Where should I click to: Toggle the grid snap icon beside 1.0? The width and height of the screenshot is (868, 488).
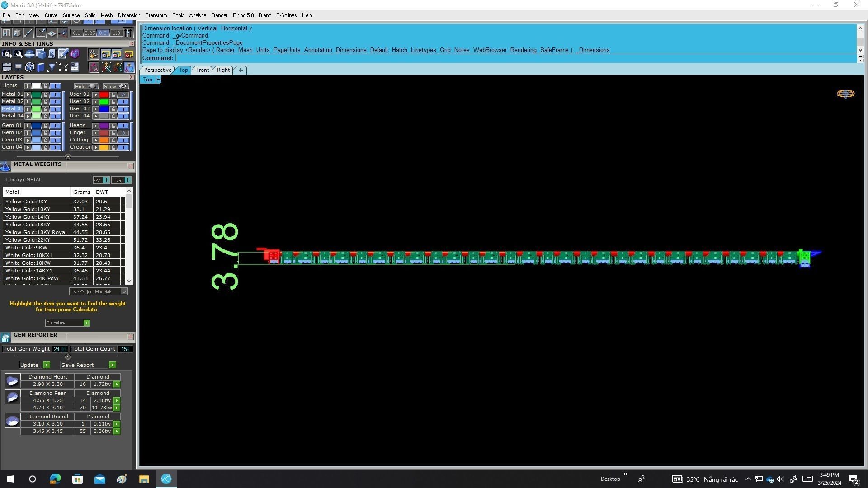click(x=128, y=33)
